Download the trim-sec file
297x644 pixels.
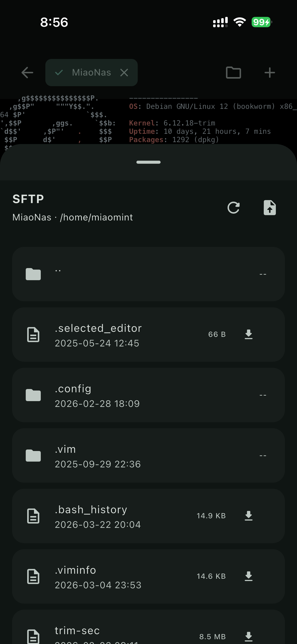pyautogui.click(x=248, y=636)
